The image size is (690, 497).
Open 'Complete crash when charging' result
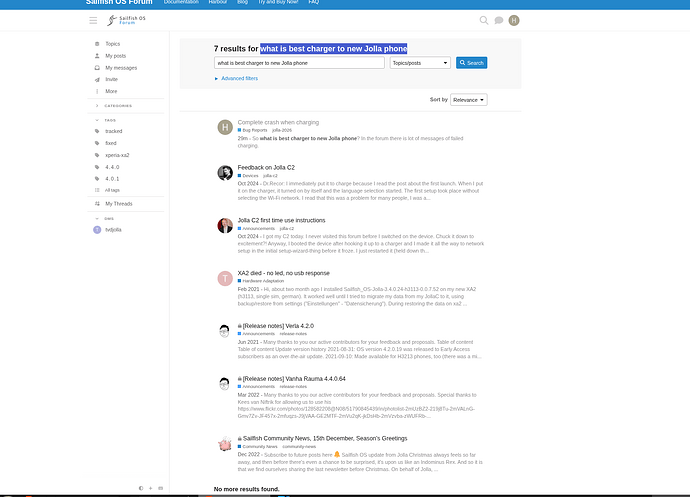click(278, 122)
